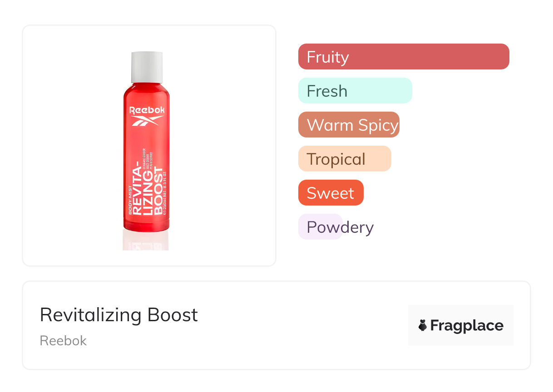553x392 pixels.
Task: Click the Reebok wordmark on the bottle
Action: point(147,110)
